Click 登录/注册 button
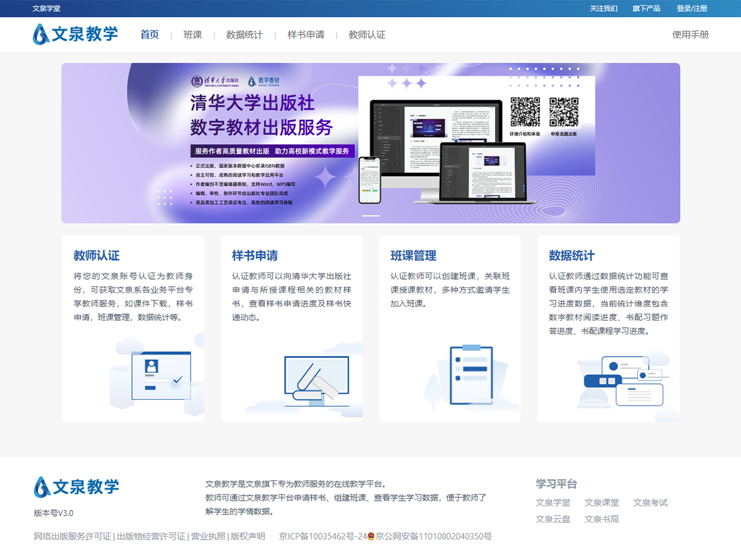The width and height of the screenshot is (741, 560). pos(692,8)
